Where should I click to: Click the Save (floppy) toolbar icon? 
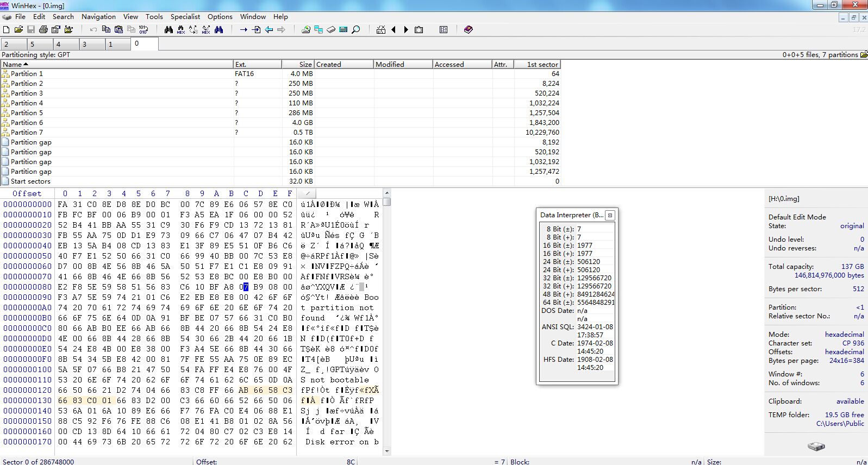click(31, 29)
